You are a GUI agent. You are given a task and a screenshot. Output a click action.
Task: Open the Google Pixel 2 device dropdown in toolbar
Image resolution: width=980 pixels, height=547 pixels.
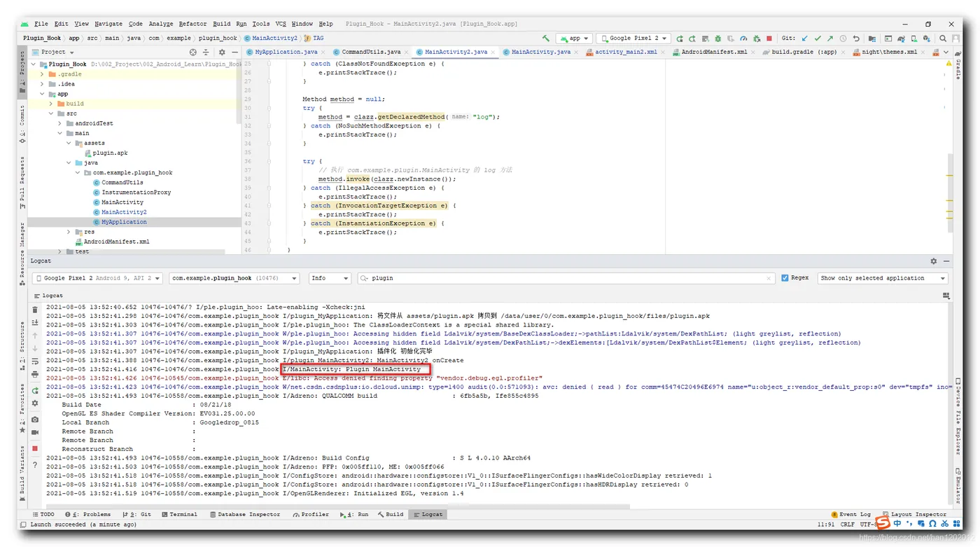(x=633, y=39)
